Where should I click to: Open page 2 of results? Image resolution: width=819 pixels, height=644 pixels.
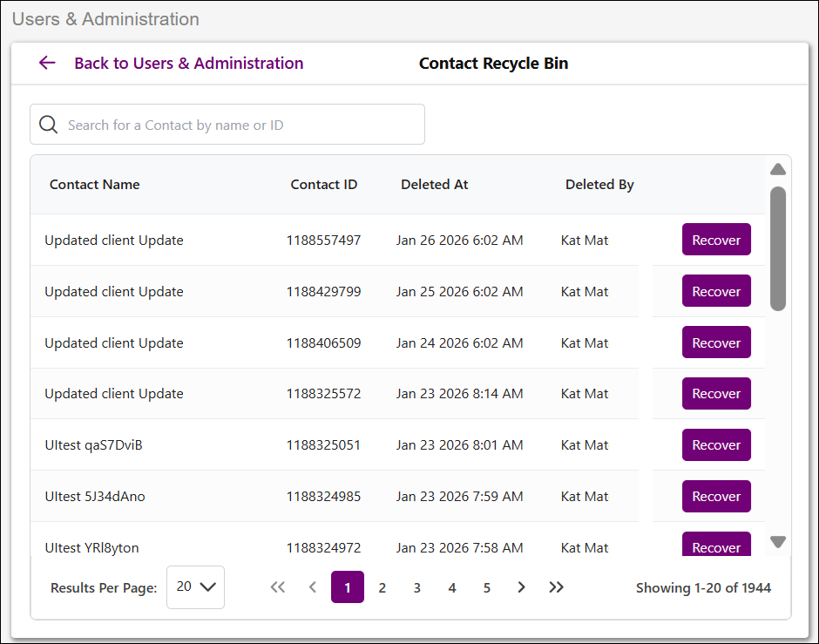pyautogui.click(x=382, y=588)
